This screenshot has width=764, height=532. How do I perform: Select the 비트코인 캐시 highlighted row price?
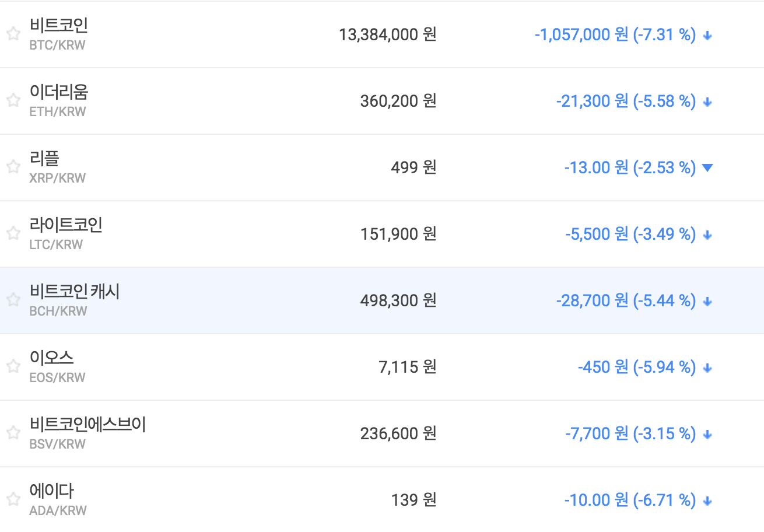(x=398, y=300)
